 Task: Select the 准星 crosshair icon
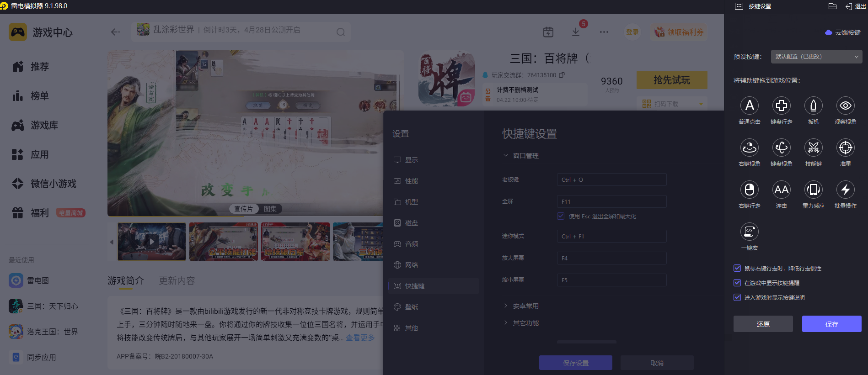[x=845, y=148]
